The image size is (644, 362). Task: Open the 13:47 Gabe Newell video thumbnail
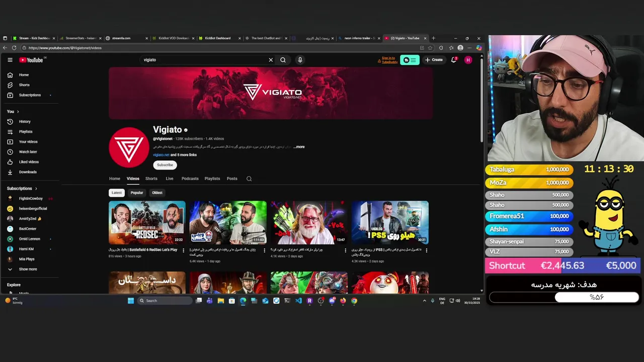pos(309,222)
